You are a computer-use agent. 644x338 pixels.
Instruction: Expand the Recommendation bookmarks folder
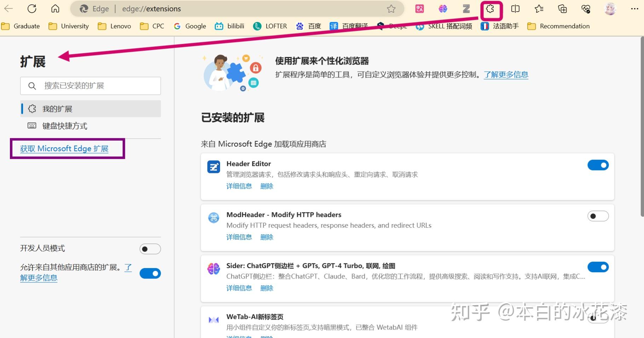(558, 26)
